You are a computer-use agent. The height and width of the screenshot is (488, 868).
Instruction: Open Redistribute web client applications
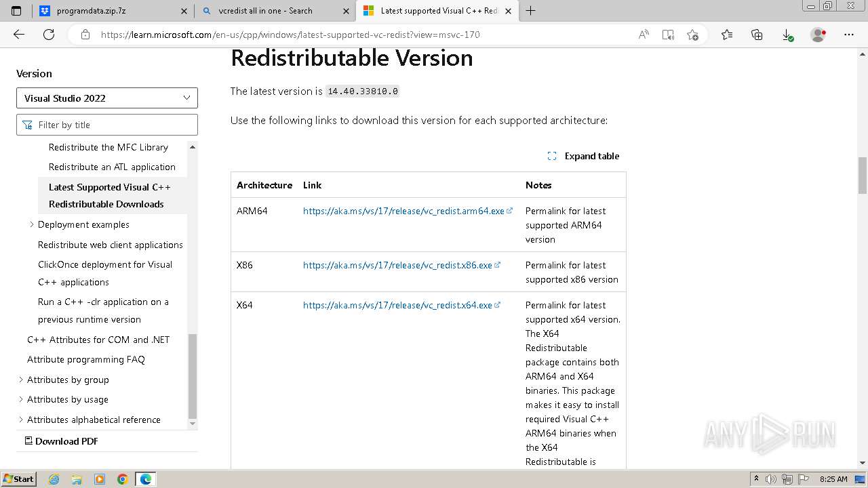[111, 245]
